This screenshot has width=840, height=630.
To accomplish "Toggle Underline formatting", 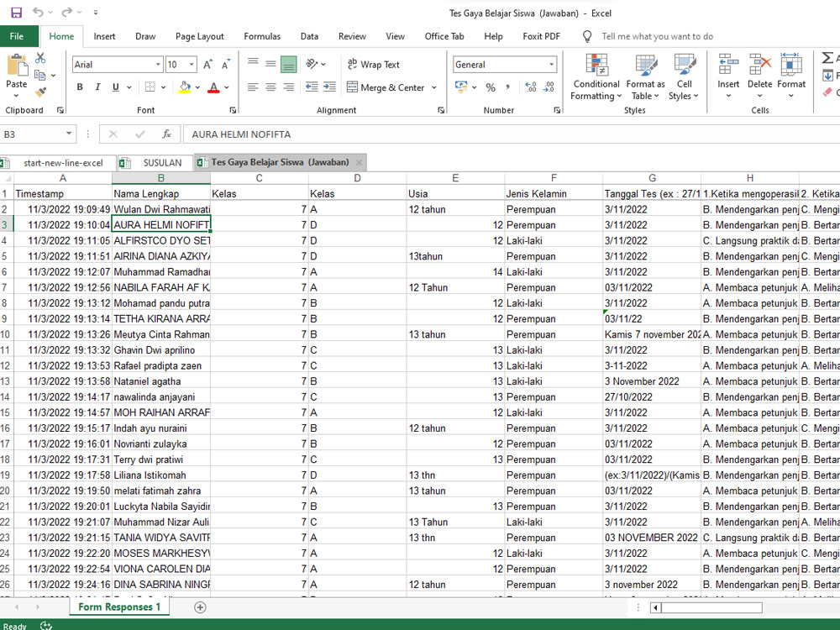I will click(x=116, y=87).
